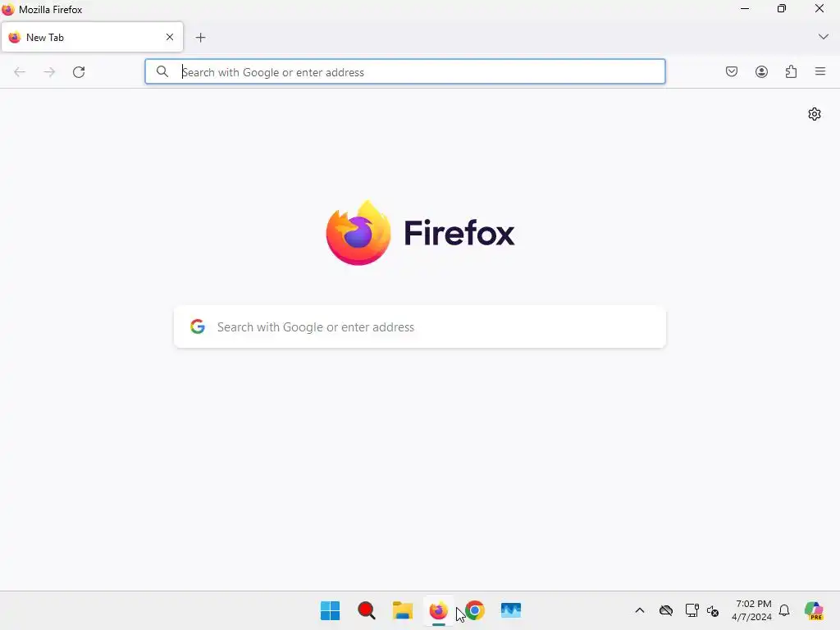Go back using the back arrow
Screen dimensions: 840x630
pos(20,72)
